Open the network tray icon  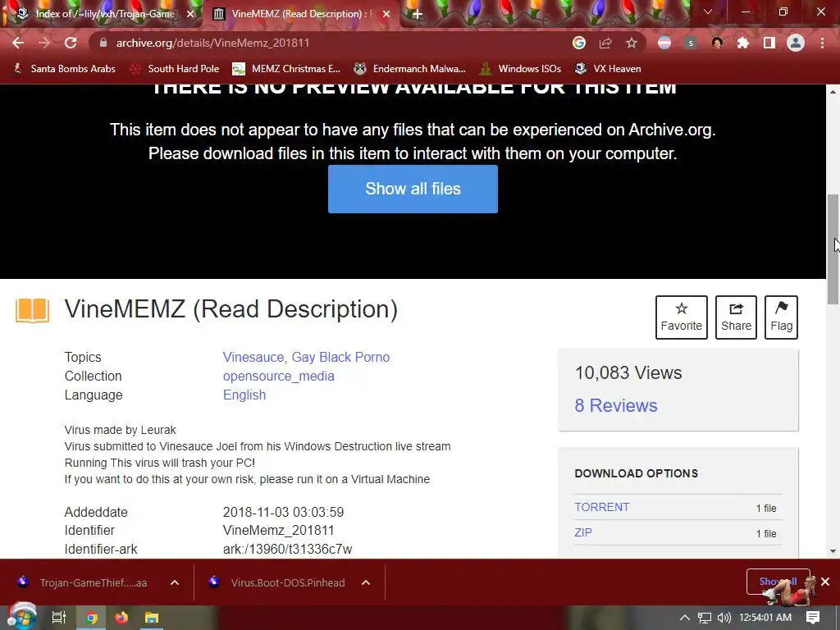point(705,618)
